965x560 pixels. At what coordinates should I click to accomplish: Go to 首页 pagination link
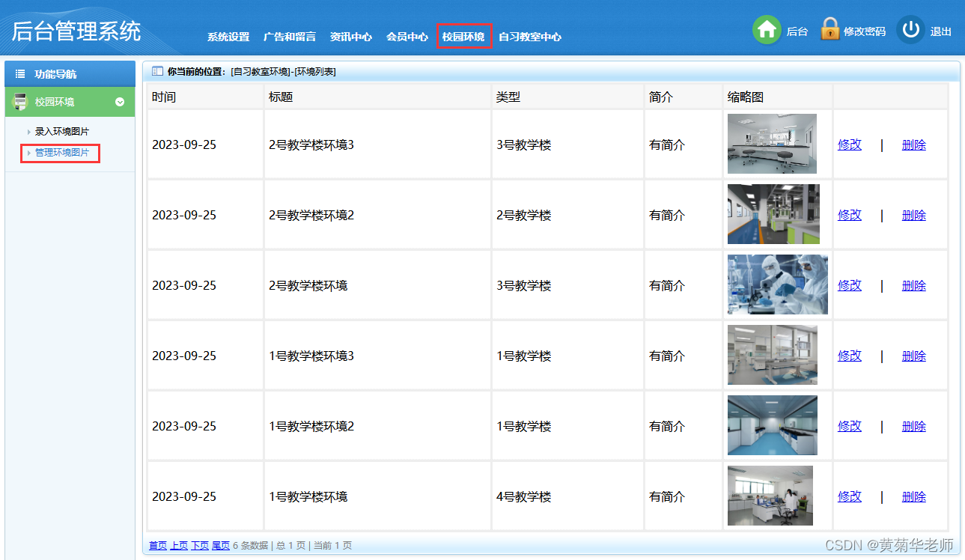(158, 546)
